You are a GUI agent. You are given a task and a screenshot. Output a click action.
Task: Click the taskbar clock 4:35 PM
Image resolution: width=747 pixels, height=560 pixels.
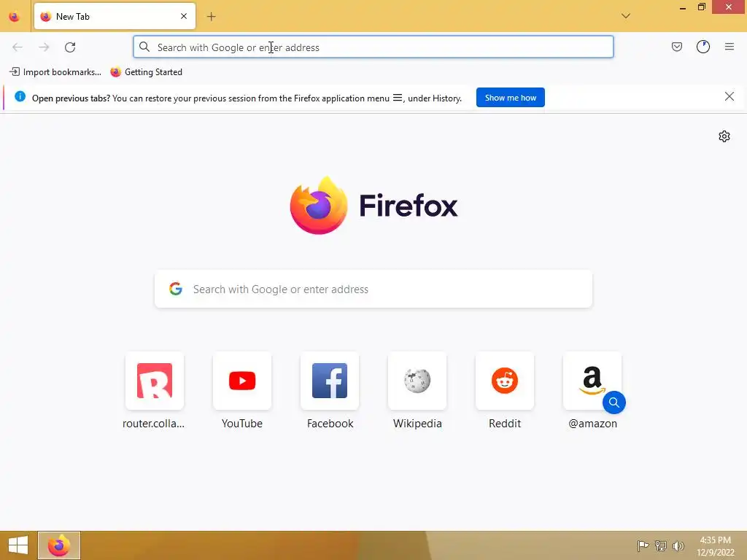click(x=715, y=540)
